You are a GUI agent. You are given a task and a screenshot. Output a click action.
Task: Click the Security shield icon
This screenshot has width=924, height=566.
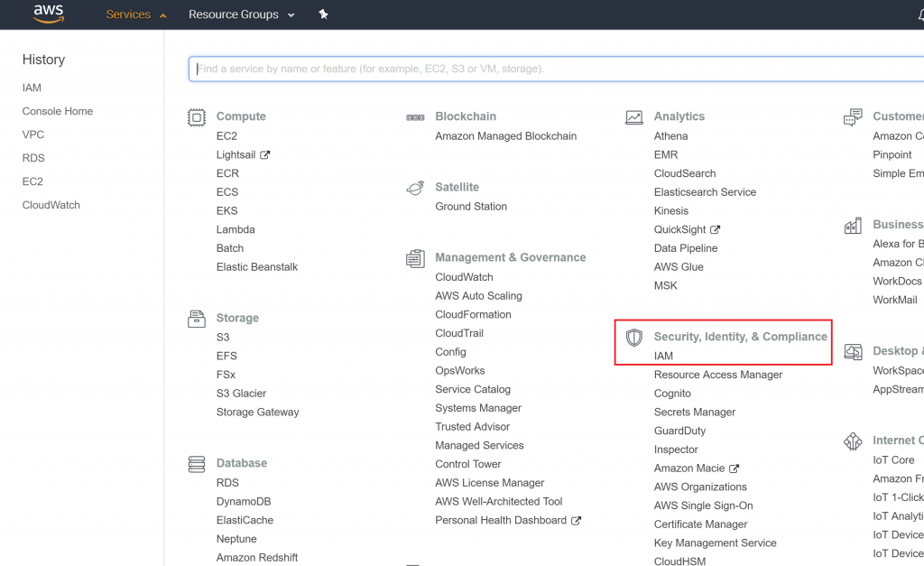(634, 338)
